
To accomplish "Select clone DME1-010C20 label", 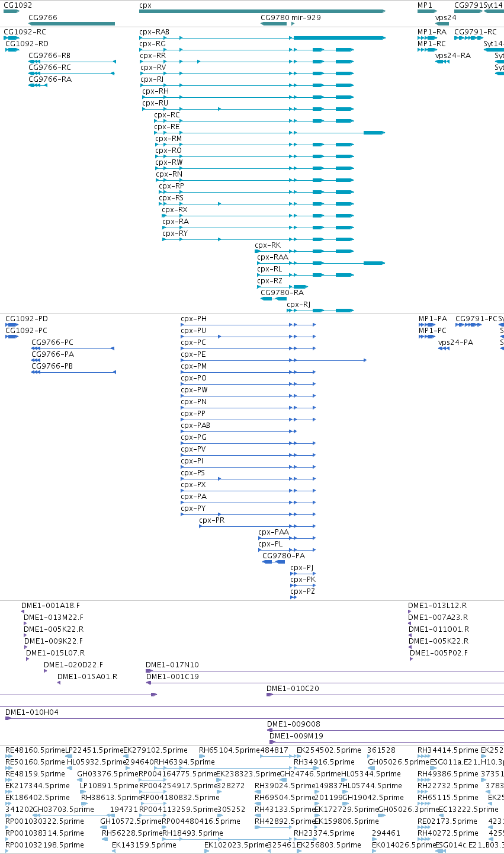I will [293, 689].
